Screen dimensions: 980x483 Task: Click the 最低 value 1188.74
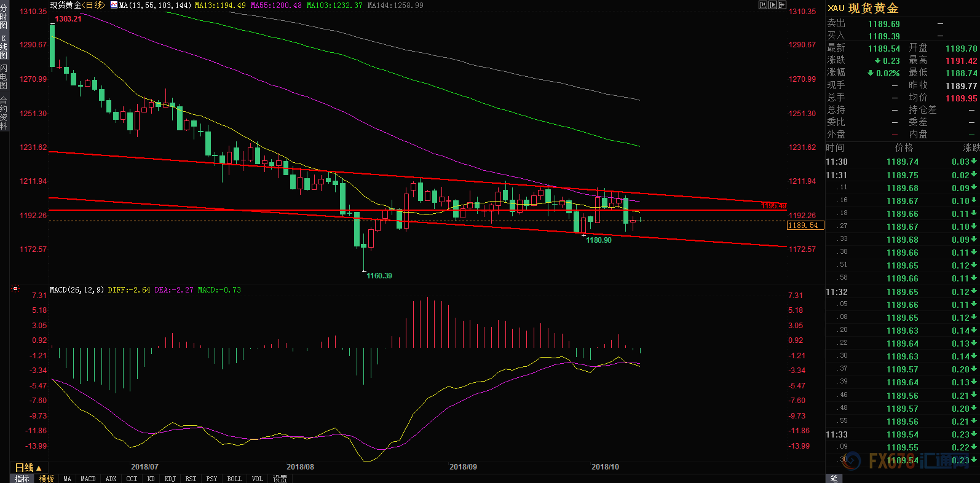click(962, 73)
